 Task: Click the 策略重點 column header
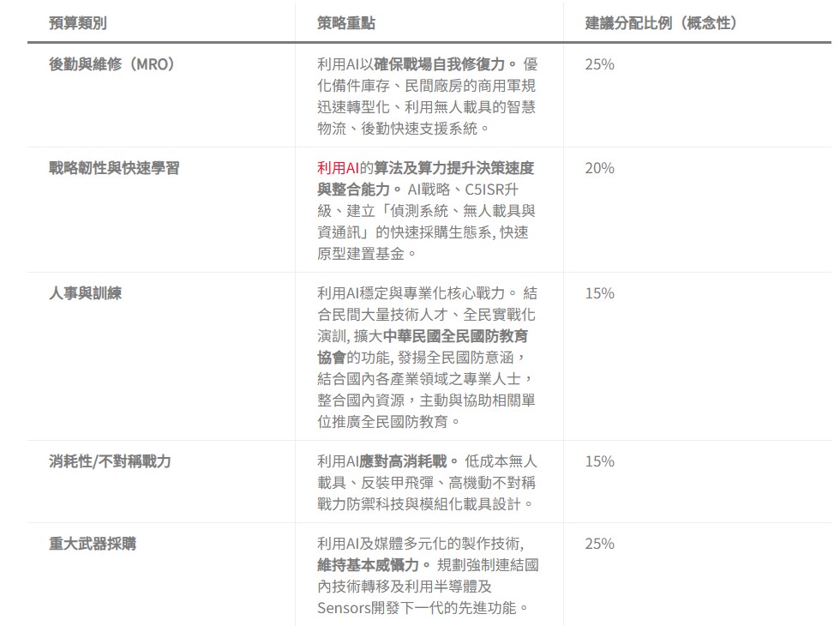pos(346,23)
